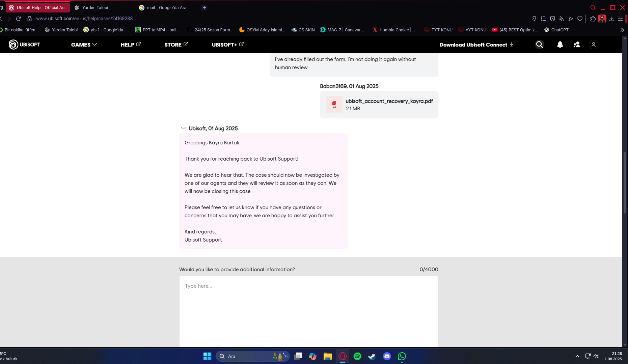This screenshot has height=364, width=628.
Task: Open the browser extensions puzzle icon
Action: tap(593, 19)
